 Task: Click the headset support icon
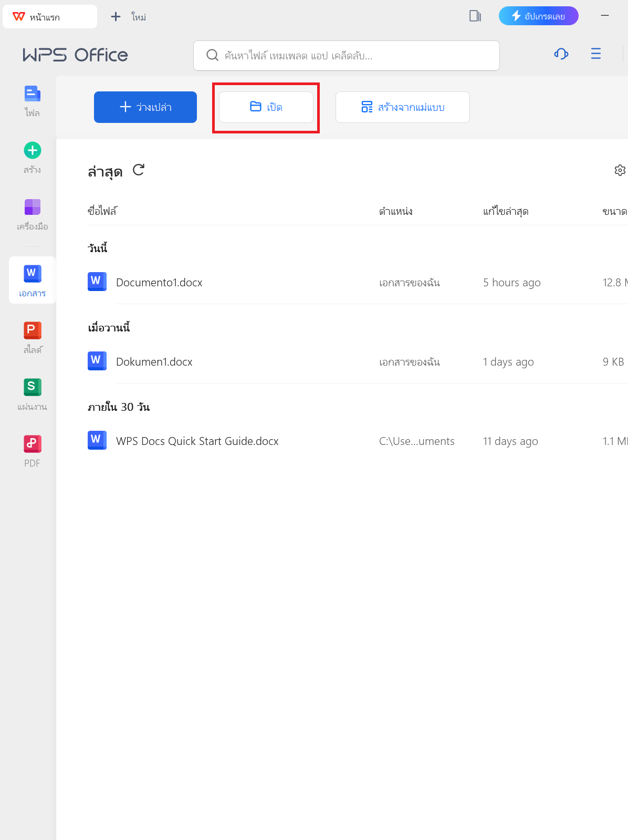tap(561, 54)
